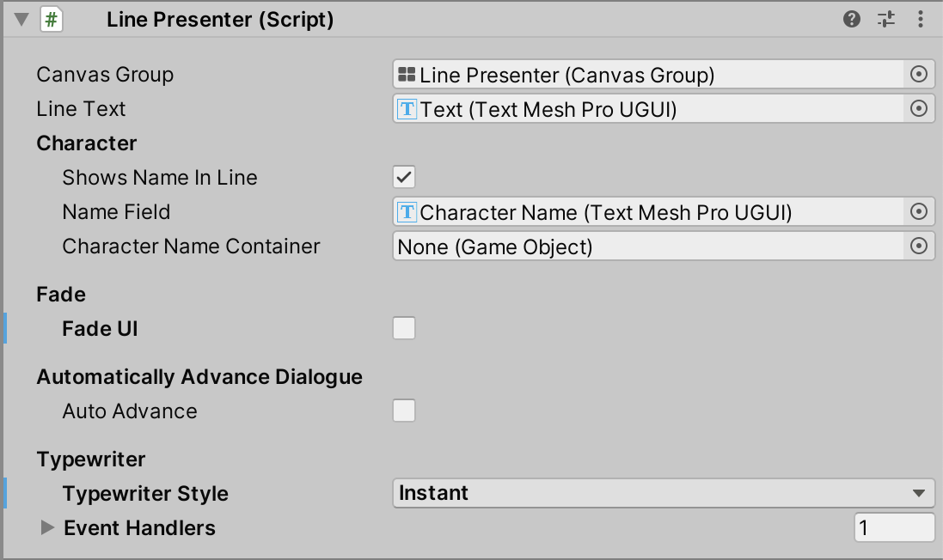Open object picker for Character Name Container
943x560 pixels.
919,247
